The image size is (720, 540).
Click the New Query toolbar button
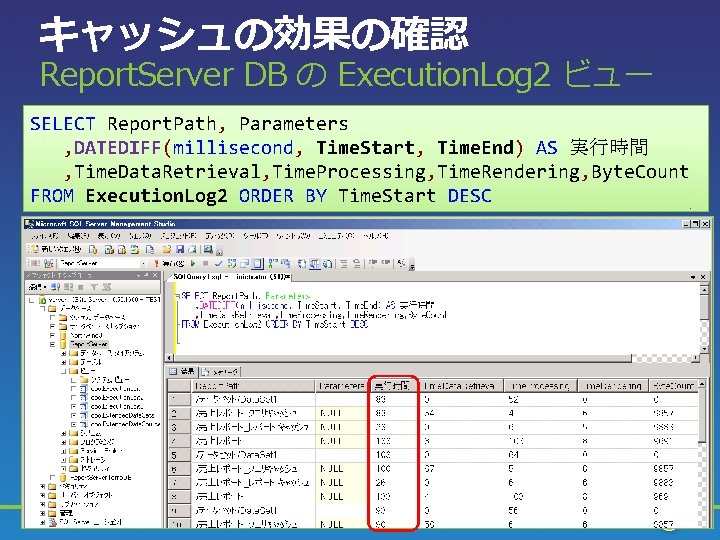(55, 249)
